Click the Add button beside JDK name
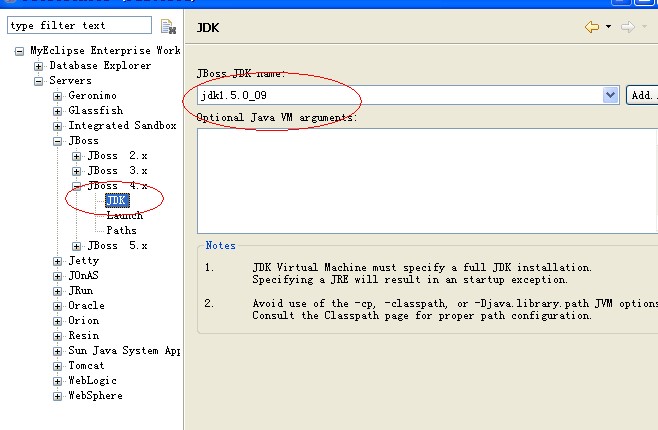658x430 pixels. click(x=642, y=95)
